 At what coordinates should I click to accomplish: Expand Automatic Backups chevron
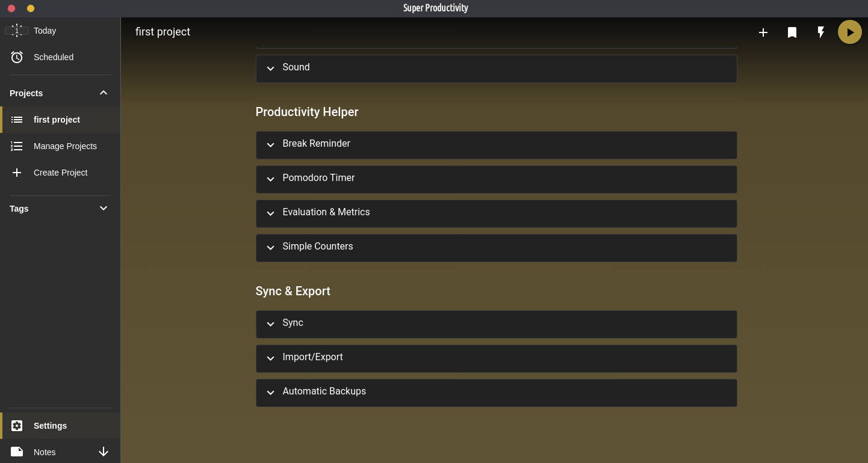(x=270, y=393)
